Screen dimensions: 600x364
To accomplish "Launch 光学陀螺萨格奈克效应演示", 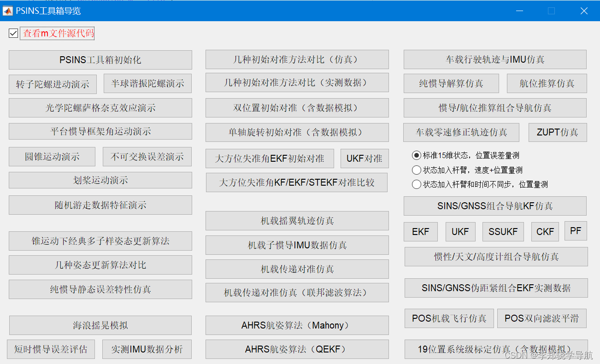I will [100, 108].
